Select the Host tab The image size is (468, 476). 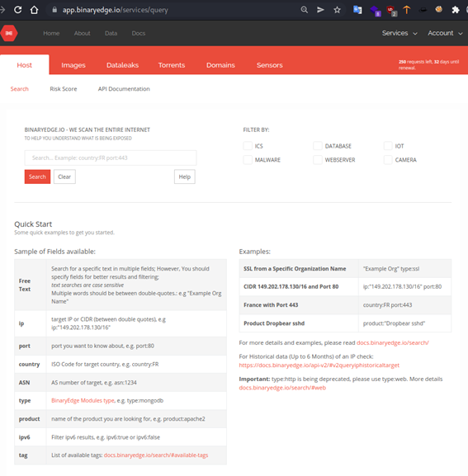(x=24, y=64)
